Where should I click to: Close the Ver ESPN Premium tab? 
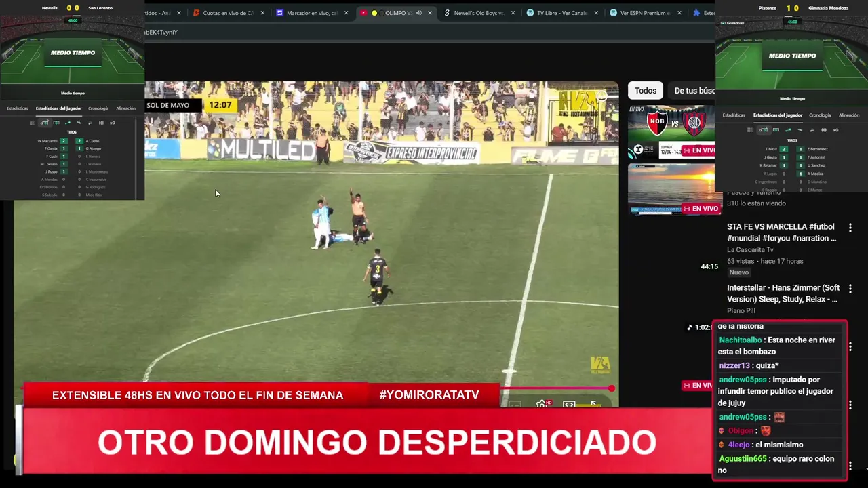[680, 13]
